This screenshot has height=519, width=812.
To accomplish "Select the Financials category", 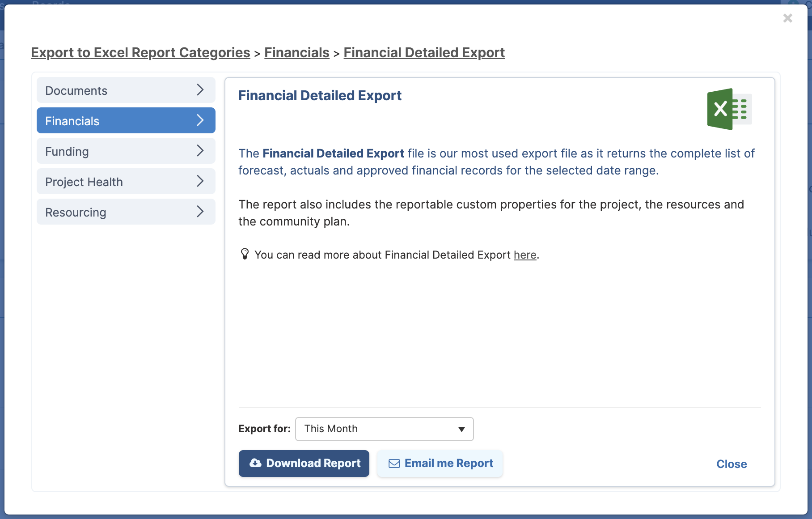I will pyautogui.click(x=126, y=120).
